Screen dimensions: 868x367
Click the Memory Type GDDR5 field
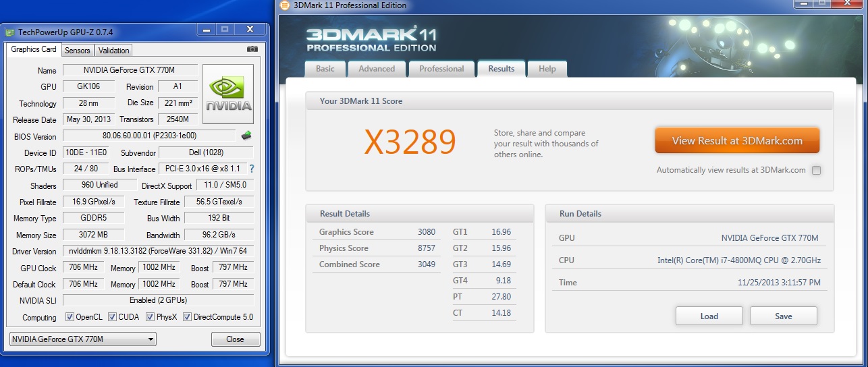tap(93, 218)
